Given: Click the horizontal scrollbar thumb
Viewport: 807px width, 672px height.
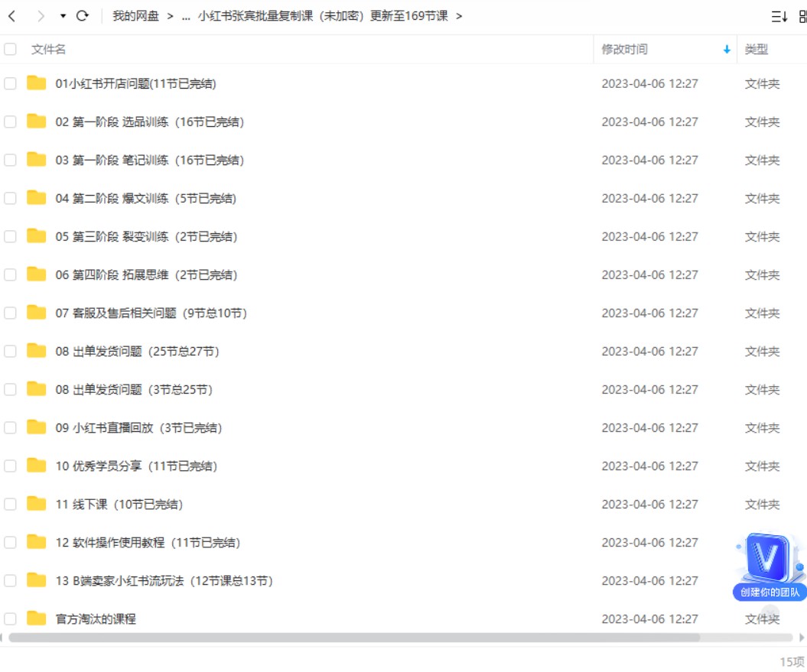Looking at the screenshot, I should (x=355, y=638).
